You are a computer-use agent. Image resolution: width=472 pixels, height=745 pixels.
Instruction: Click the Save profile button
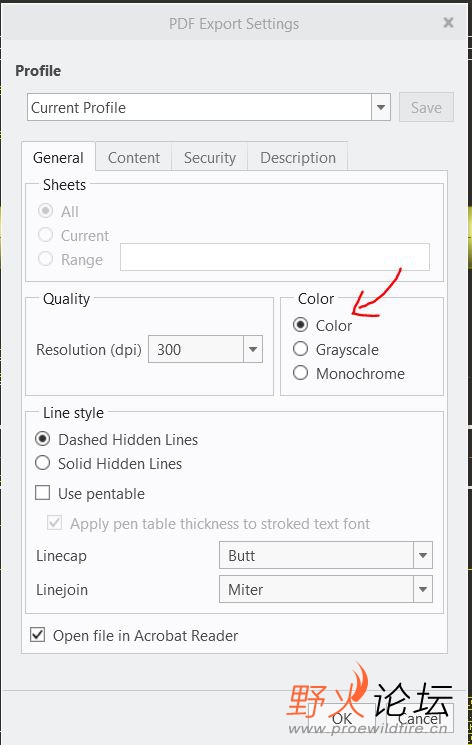coord(426,107)
